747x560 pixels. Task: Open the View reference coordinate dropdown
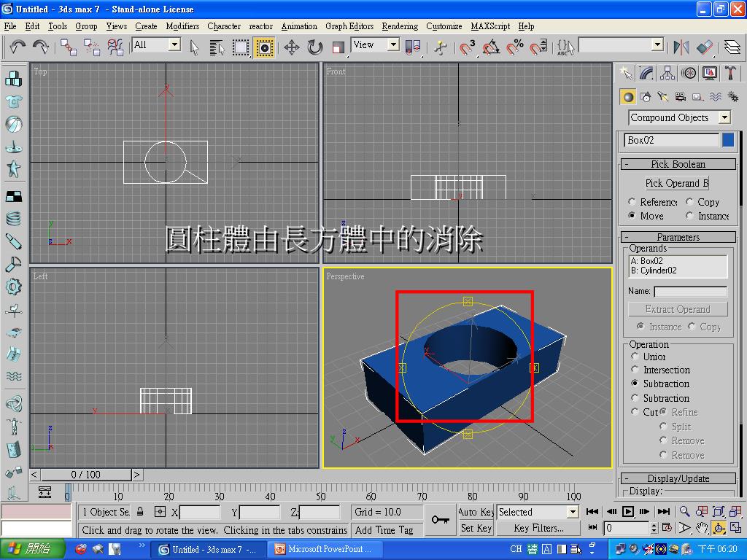[x=393, y=44]
